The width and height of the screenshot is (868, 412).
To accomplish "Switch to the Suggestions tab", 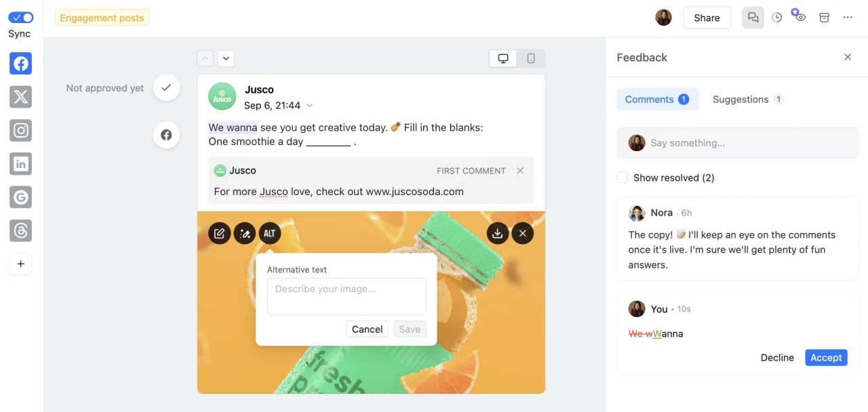I will 744,99.
